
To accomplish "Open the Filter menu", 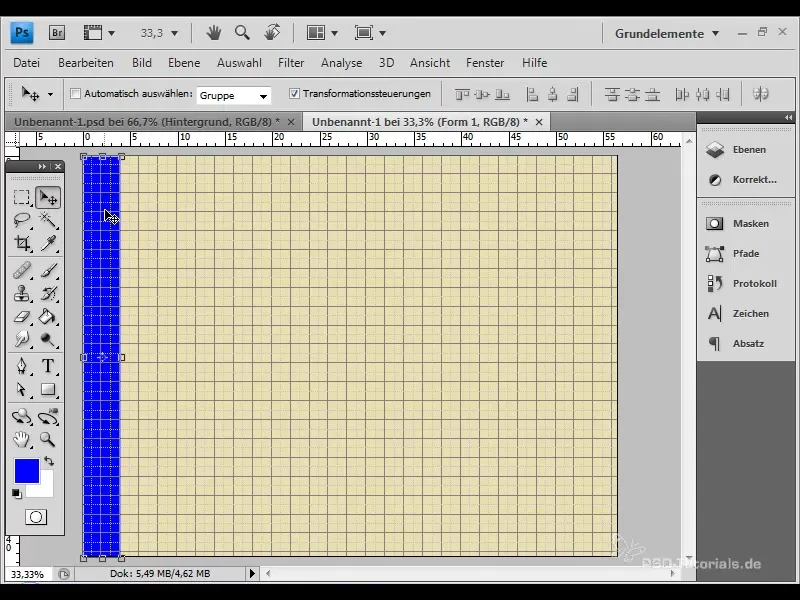I will coord(291,63).
